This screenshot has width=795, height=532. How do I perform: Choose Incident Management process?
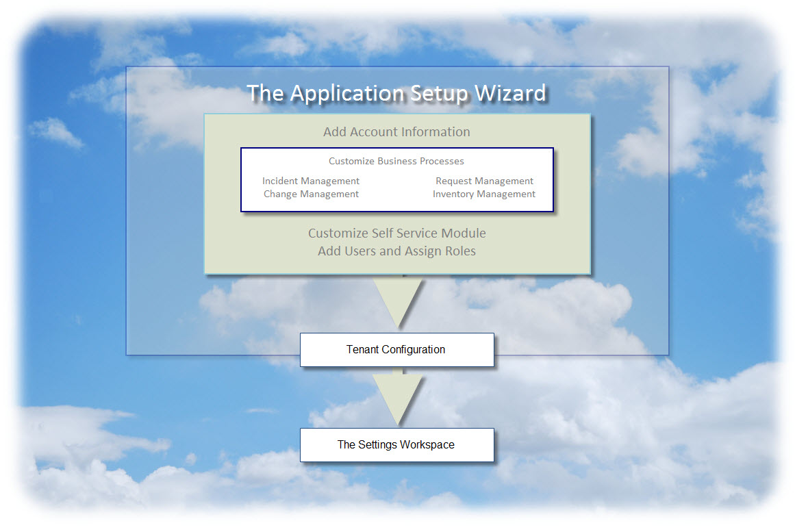[311, 181]
